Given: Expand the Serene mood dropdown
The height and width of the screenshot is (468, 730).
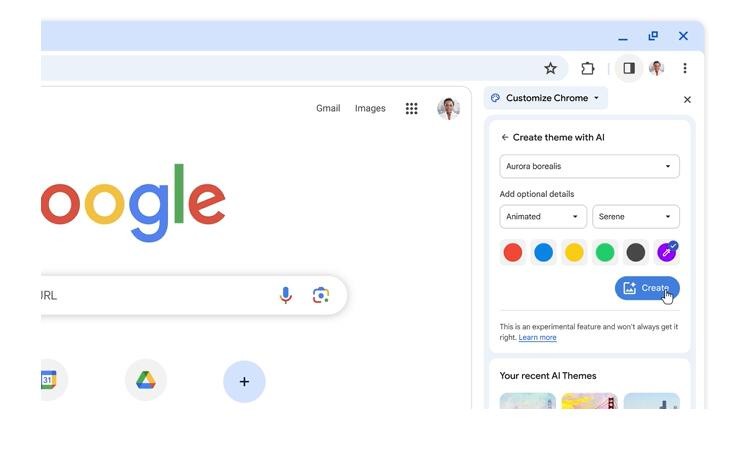Looking at the screenshot, I should [x=635, y=217].
